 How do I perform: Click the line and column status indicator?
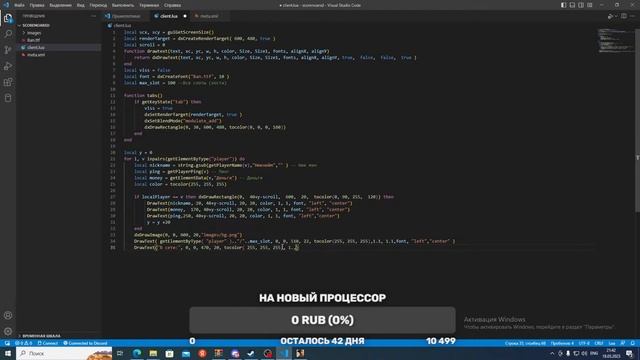coord(525,343)
